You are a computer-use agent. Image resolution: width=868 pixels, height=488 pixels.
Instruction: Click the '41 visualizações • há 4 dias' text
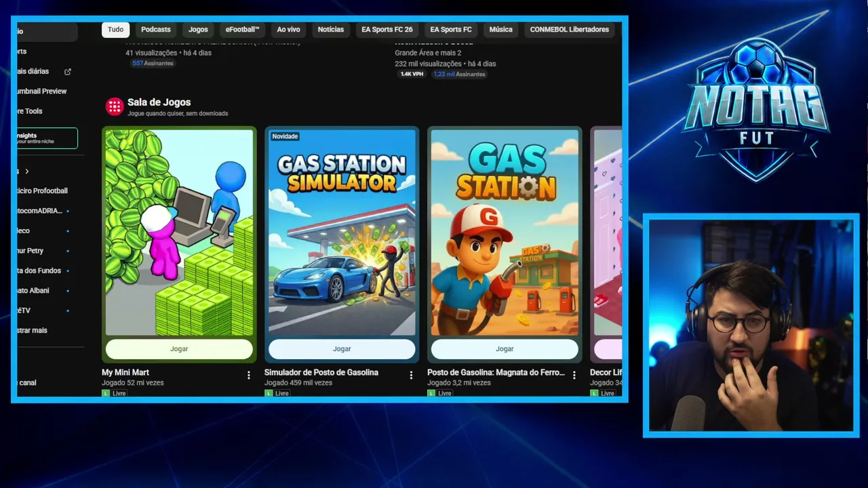point(169,53)
